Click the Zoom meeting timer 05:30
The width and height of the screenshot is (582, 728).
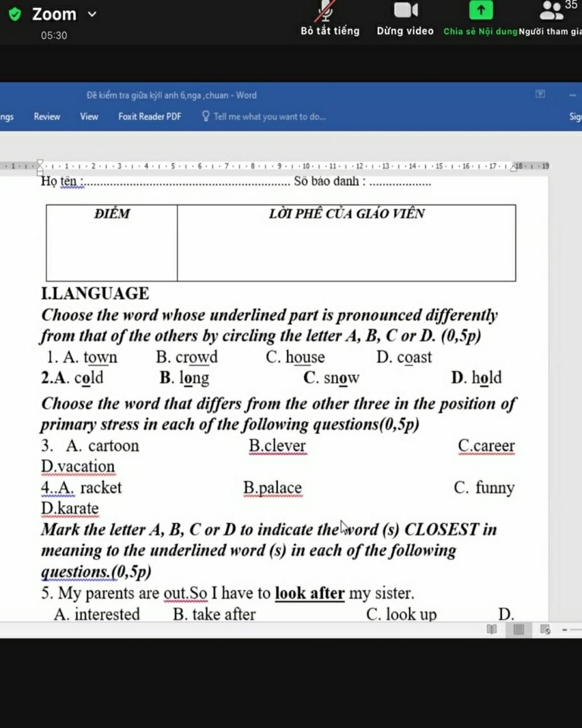[x=54, y=35]
